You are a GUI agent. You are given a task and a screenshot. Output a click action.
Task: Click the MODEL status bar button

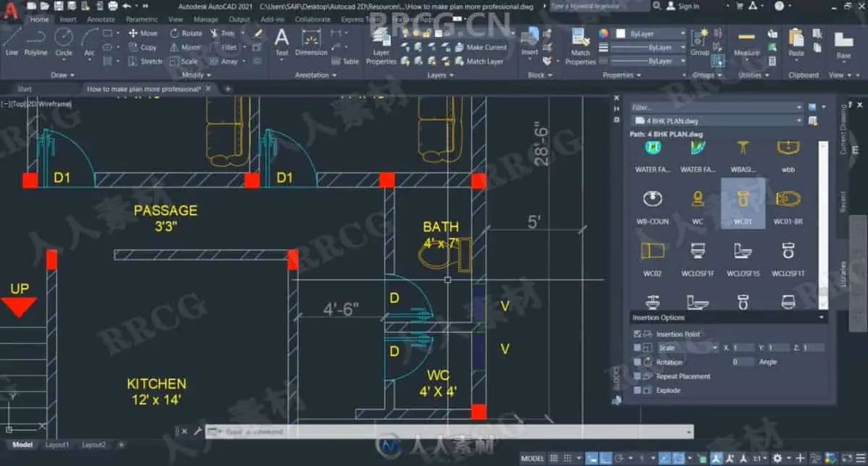point(532,458)
